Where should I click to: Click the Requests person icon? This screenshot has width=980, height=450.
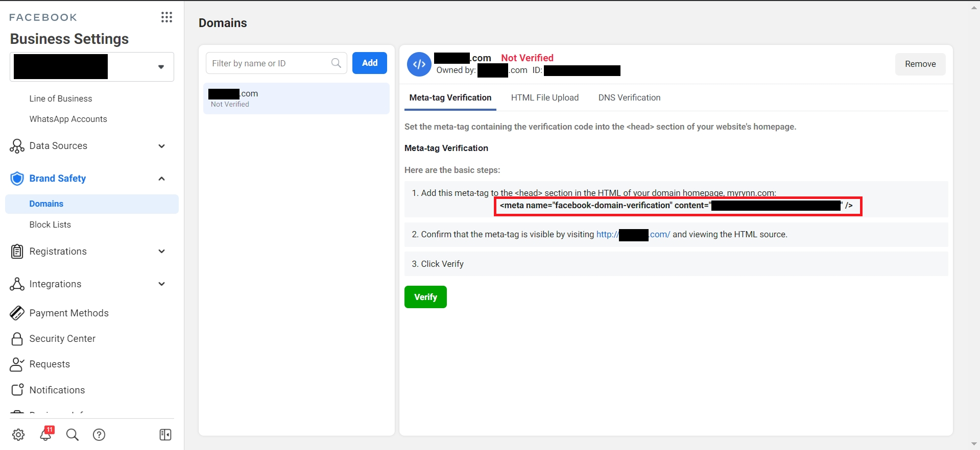[17, 364]
